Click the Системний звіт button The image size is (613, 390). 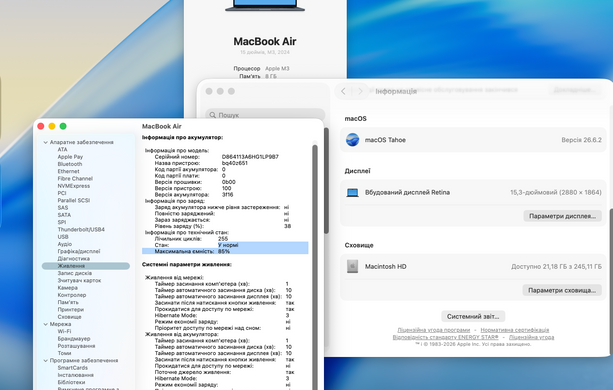tap(473, 316)
